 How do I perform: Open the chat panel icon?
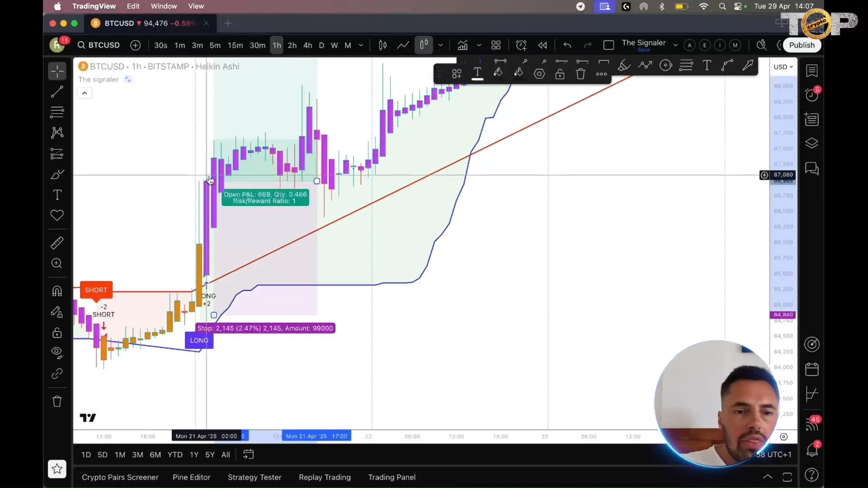(x=812, y=169)
